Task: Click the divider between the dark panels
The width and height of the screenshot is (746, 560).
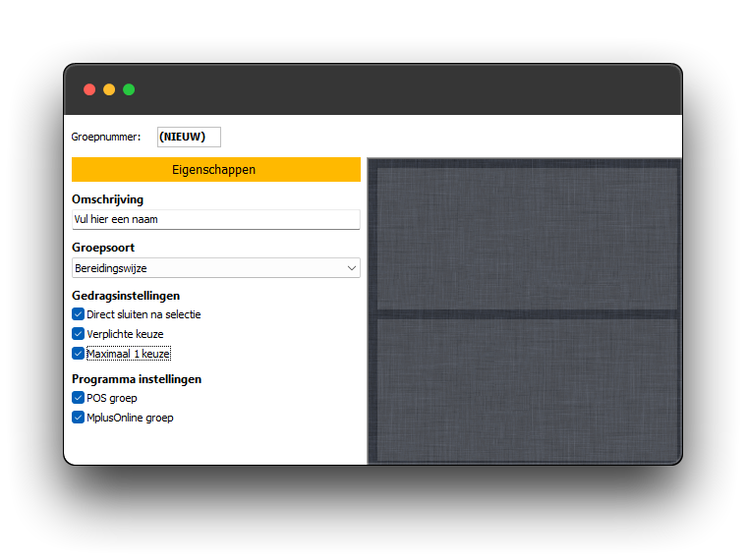Action: click(x=527, y=313)
